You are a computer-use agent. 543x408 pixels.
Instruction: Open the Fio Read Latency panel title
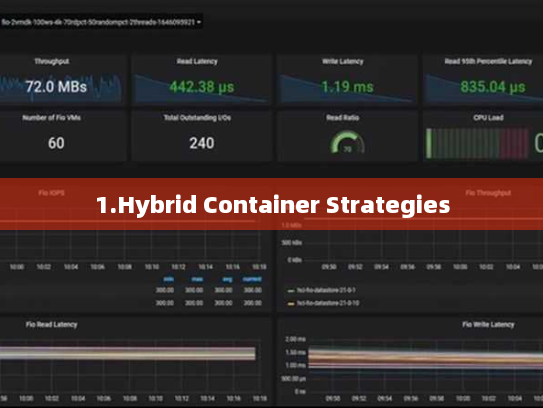pyautogui.click(x=51, y=325)
